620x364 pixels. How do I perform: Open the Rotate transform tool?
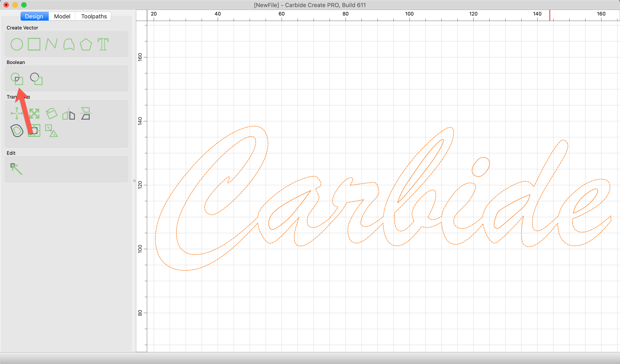point(51,113)
